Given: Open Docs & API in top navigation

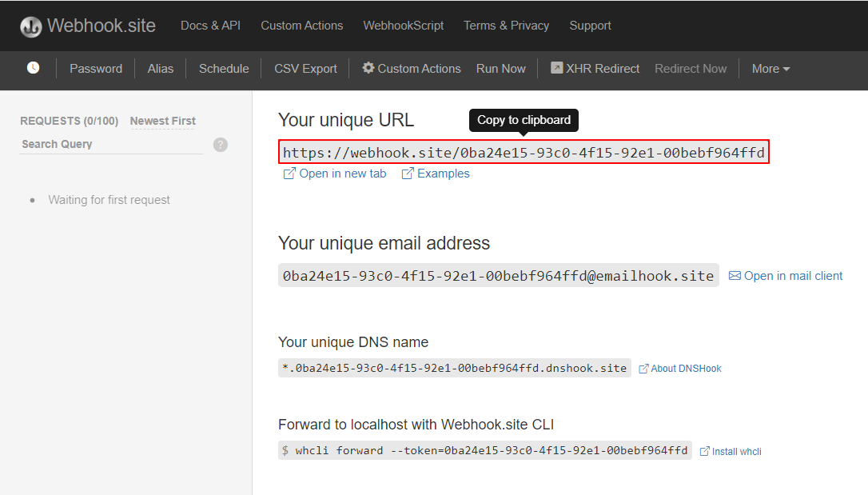Looking at the screenshot, I should 210,26.
